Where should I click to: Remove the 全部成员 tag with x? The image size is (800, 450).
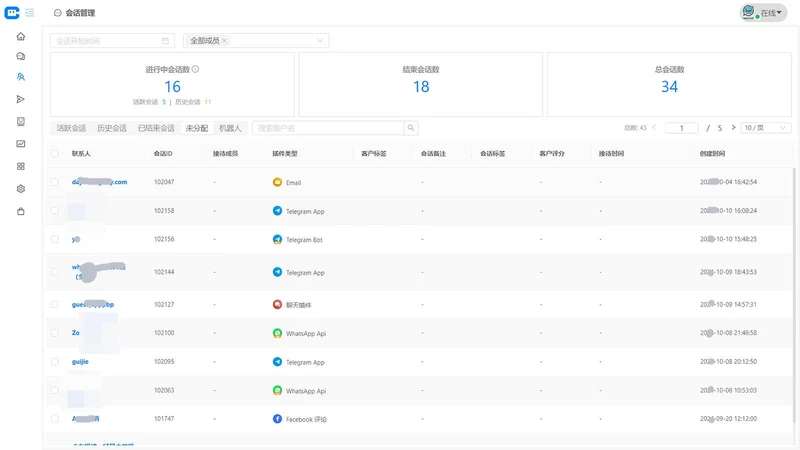224,40
